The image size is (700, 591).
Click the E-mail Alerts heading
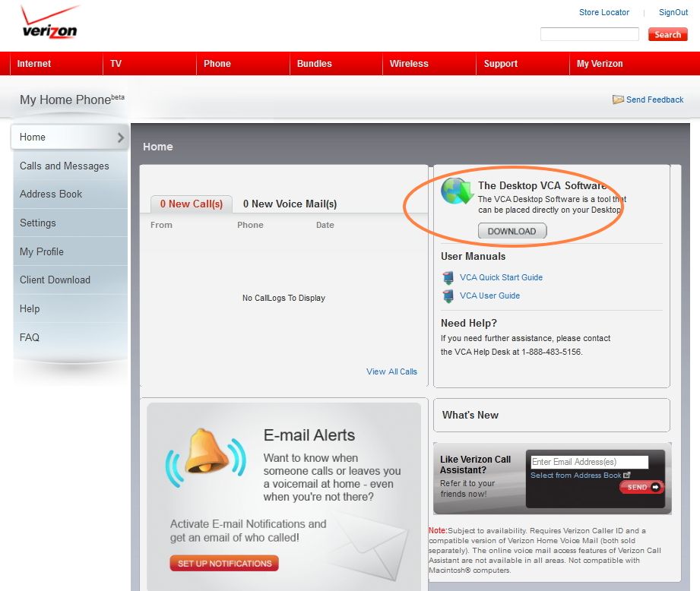pyautogui.click(x=309, y=435)
